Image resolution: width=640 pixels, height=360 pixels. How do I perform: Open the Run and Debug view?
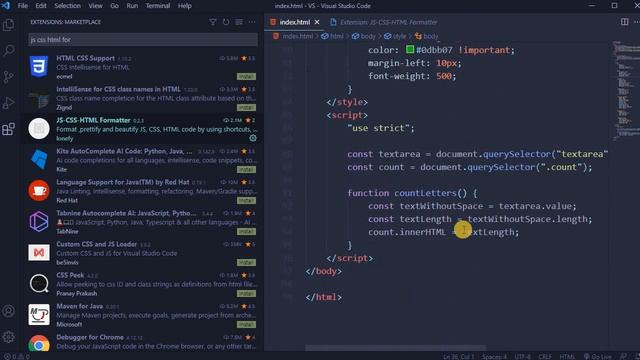(9, 103)
